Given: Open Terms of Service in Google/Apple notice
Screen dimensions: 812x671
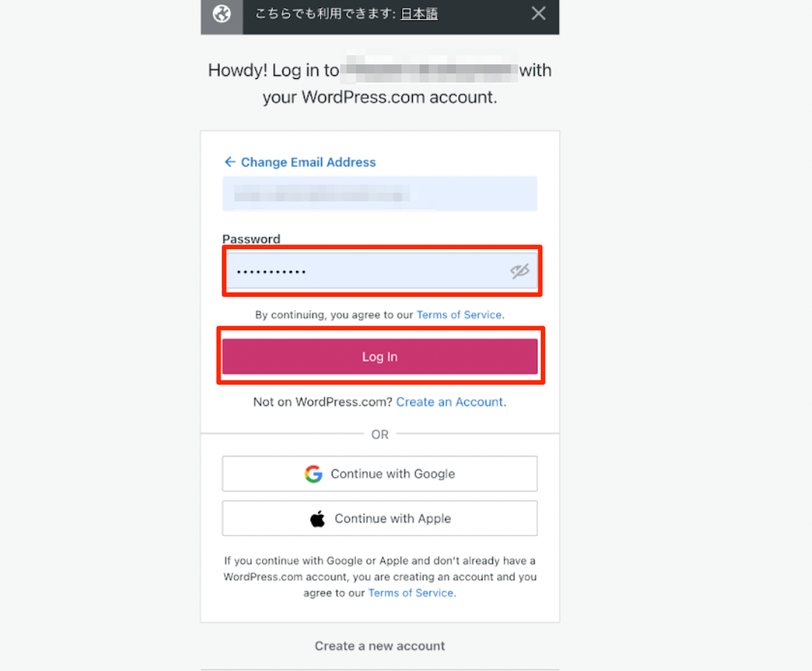Looking at the screenshot, I should coord(411,593).
